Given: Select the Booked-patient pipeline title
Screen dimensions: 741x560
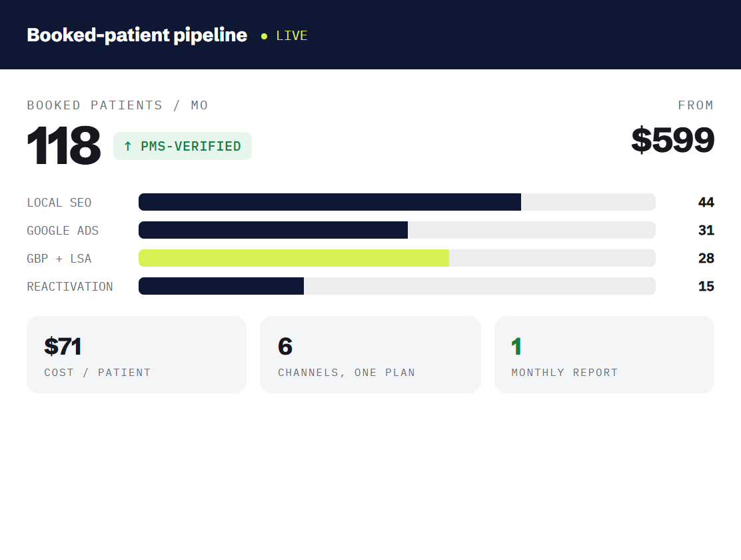Looking at the screenshot, I should tap(137, 35).
